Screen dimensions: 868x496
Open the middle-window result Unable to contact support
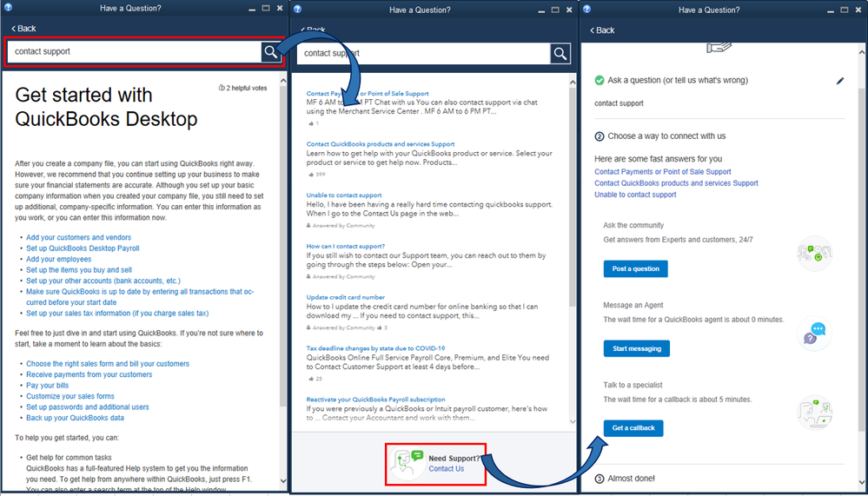[344, 195]
